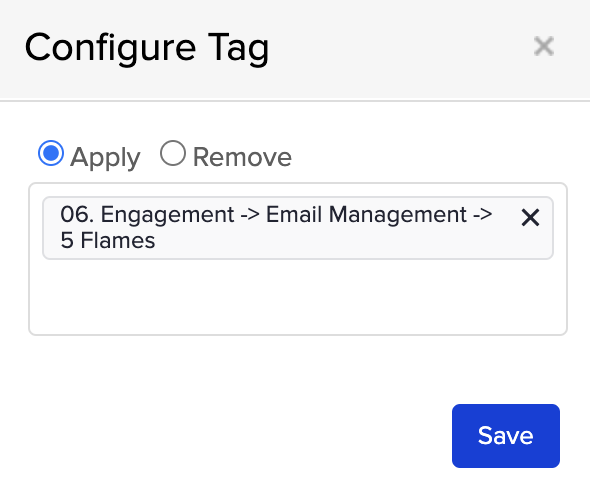This screenshot has height=496, width=590.
Task: Delete selected tag using its X icon
Action: [531, 218]
